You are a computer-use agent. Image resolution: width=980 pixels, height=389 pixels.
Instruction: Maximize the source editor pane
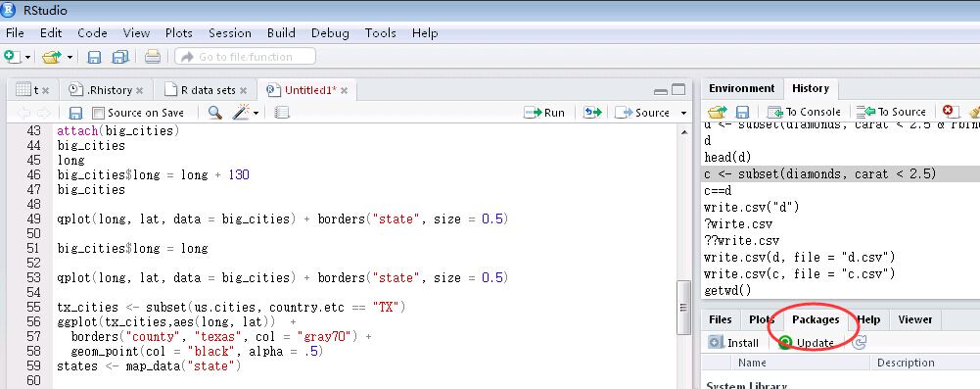click(x=678, y=89)
